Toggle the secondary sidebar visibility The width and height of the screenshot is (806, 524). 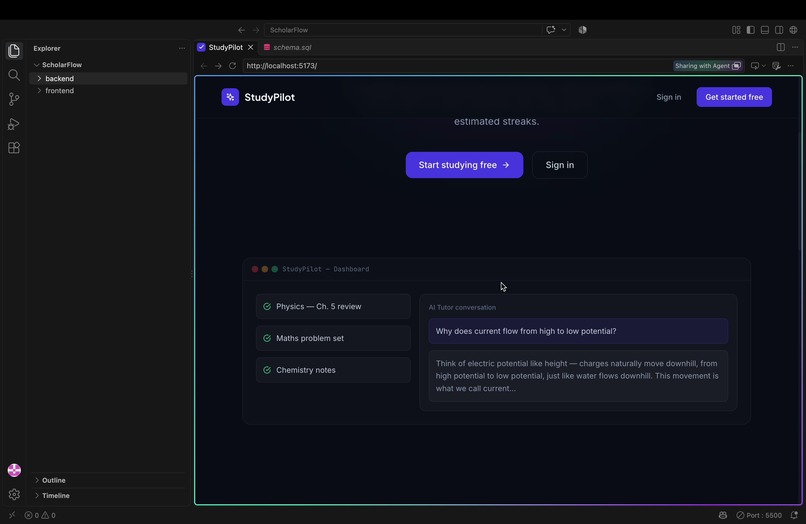click(x=779, y=30)
